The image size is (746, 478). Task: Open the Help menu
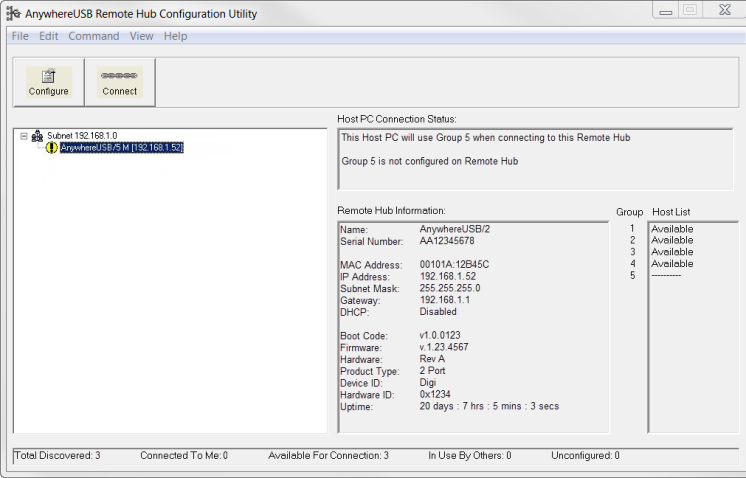point(176,36)
